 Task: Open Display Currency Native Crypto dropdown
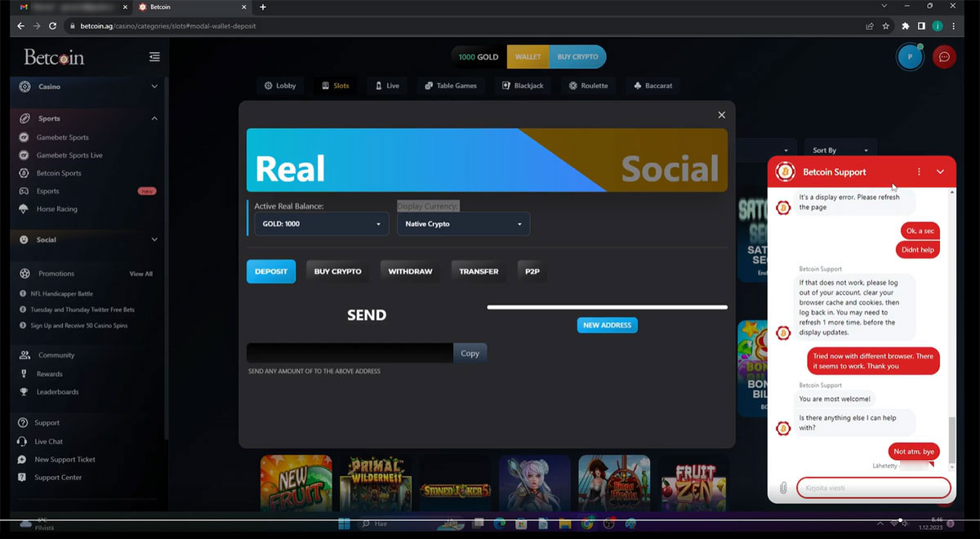coord(463,224)
